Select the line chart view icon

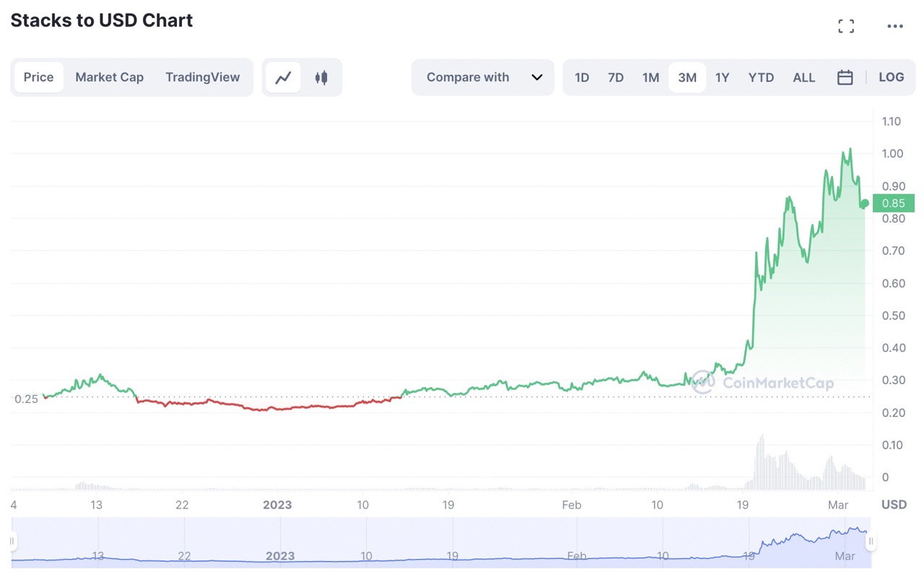tap(284, 77)
